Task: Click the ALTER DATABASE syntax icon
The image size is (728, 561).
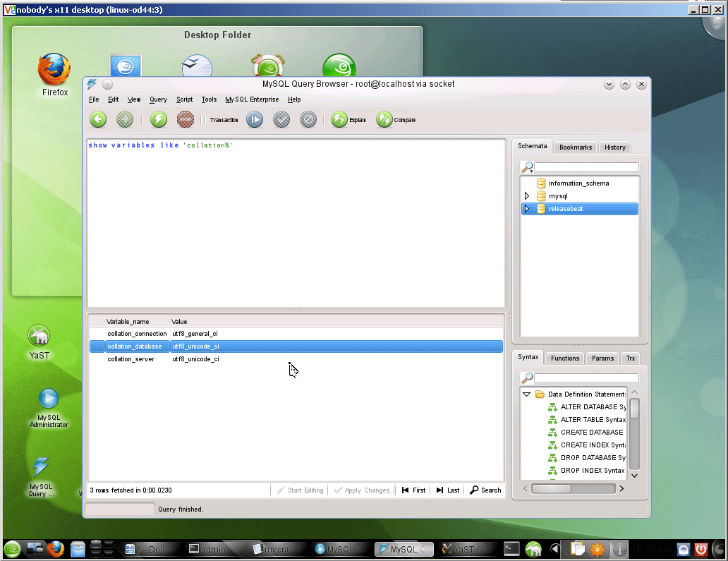Action: point(552,407)
